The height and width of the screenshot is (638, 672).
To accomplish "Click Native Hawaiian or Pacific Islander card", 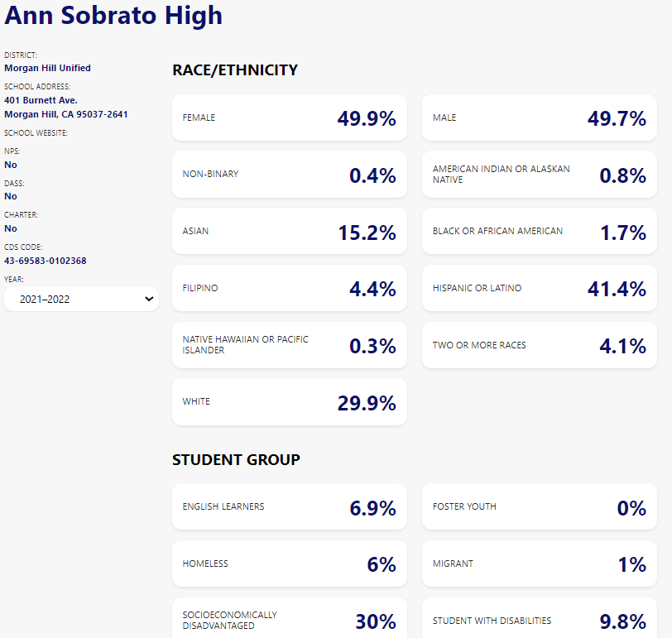I will pos(289,345).
